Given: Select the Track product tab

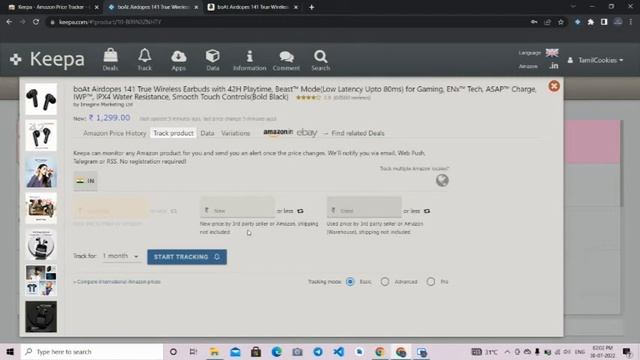Looking at the screenshot, I should point(173,133).
